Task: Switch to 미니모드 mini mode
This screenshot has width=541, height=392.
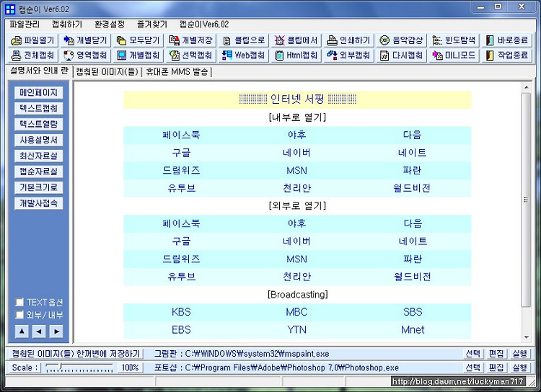Action: (x=454, y=55)
